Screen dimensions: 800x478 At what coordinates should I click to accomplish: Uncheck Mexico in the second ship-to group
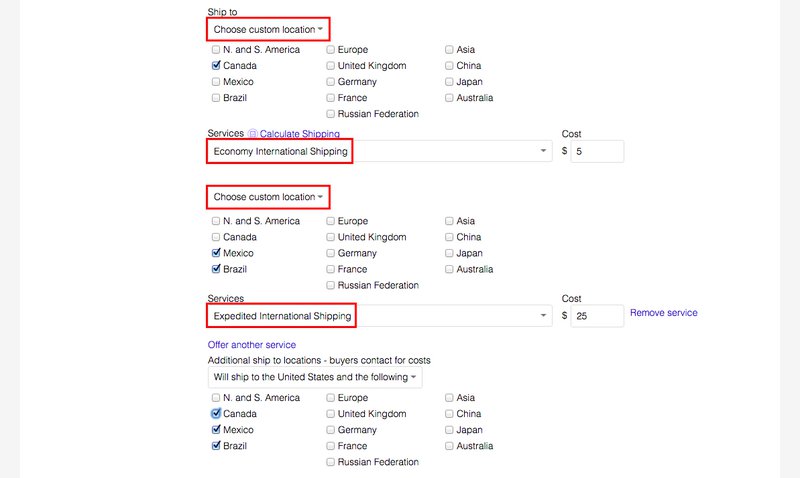click(216, 253)
